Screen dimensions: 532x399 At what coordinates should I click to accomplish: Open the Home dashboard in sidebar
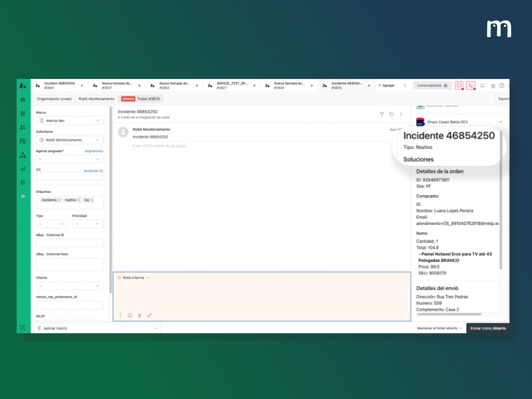click(x=22, y=99)
